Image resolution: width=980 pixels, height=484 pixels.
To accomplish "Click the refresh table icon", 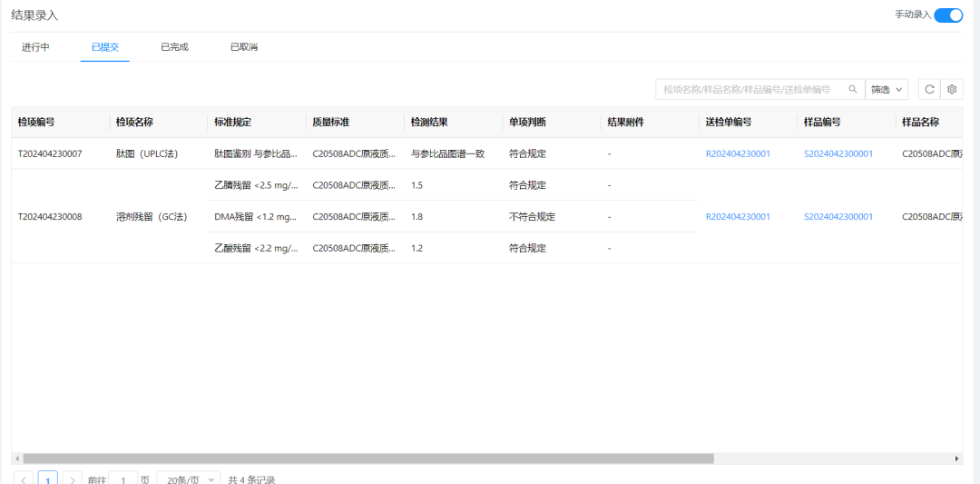I will [x=929, y=89].
